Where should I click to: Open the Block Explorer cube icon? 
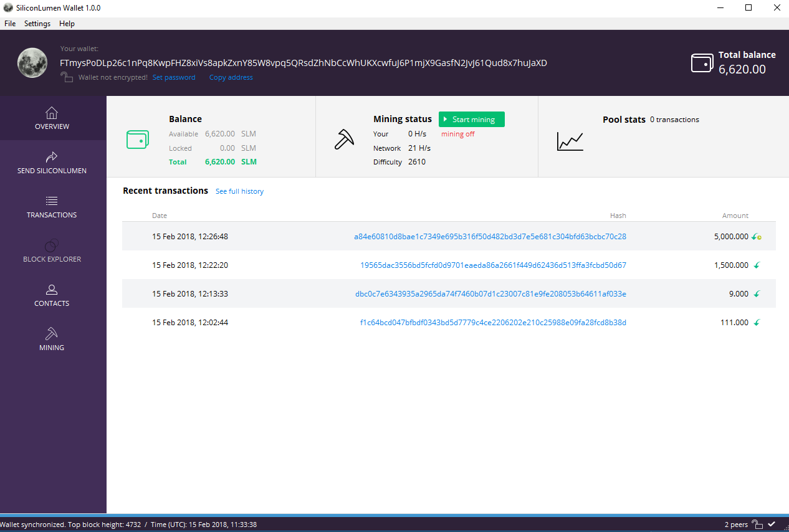point(52,245)
